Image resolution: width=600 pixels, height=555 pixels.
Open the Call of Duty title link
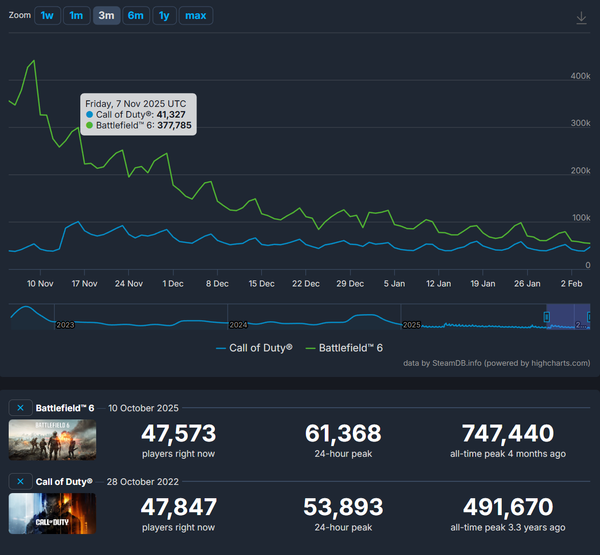64,481
